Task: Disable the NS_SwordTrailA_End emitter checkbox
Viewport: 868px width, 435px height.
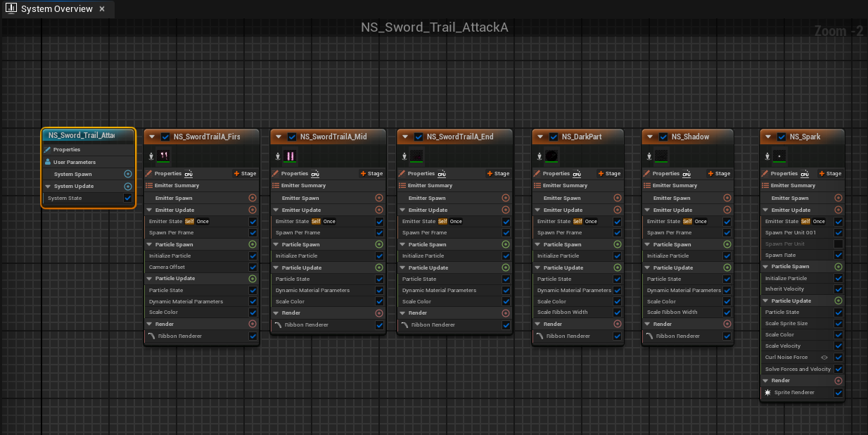Action: [x=419, y=137]
